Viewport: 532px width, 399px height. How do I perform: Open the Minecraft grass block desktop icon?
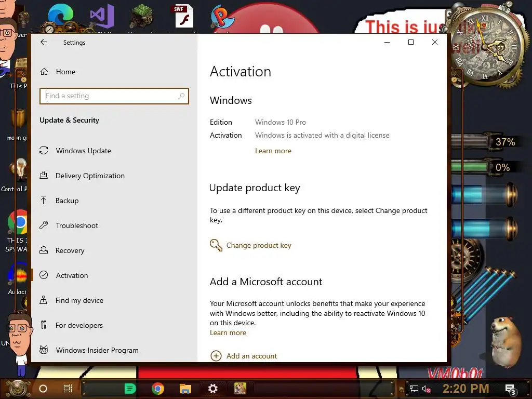point(142,17)
